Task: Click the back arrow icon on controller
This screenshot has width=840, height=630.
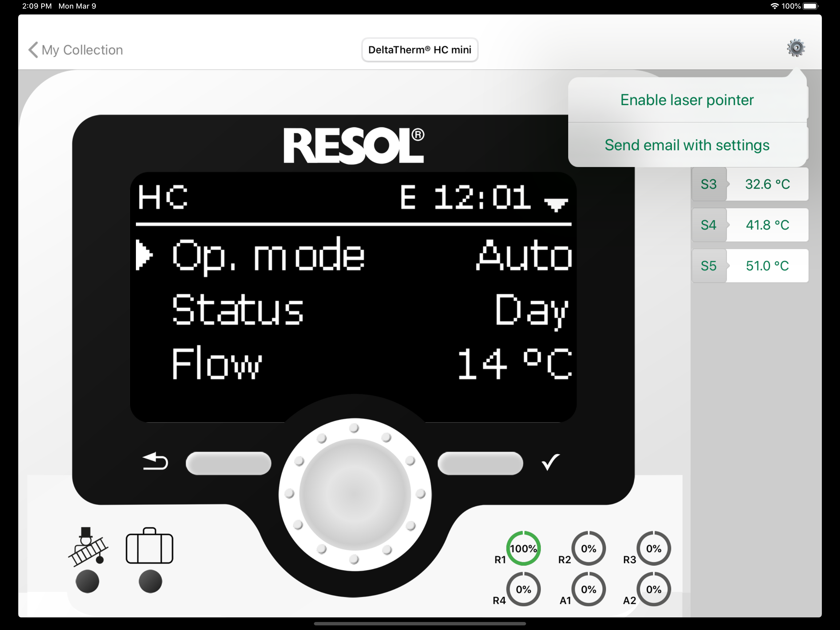Action: click(155, 461)
